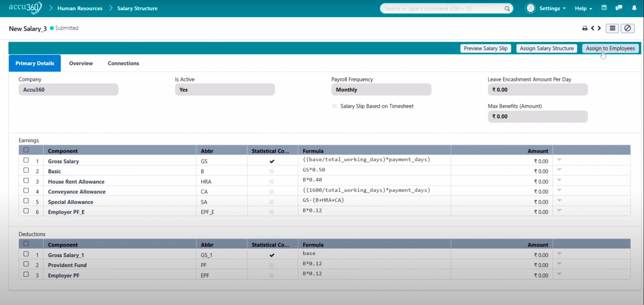Expand the Employer PF row arrow
Viewport: 644px width, 305px height.
click(x=559, y=274)
